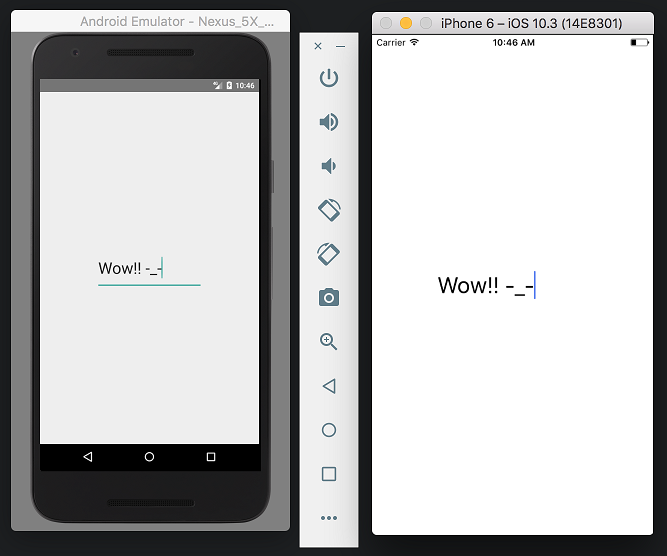
Task: Click the Android Emulator Nexus_5X title bar
Action: (151, 21)
